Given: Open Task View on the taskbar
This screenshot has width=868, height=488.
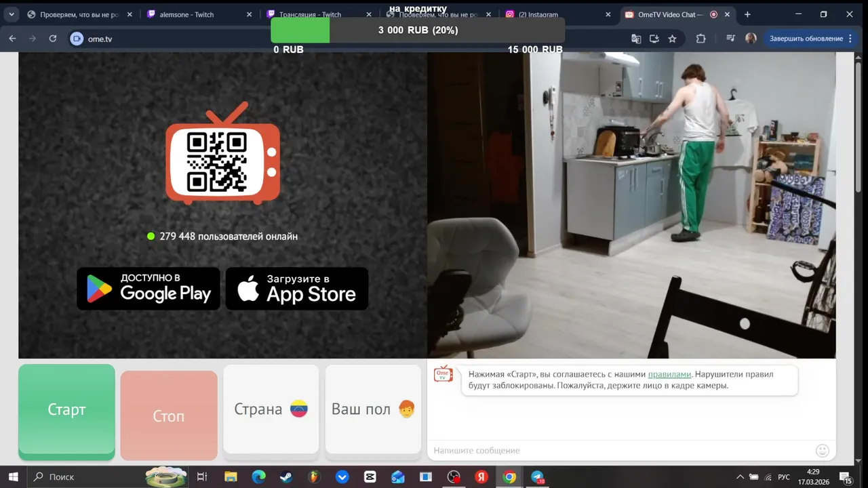Looking at the screenshot, I should pyautogui.click(x=202, y=477).
